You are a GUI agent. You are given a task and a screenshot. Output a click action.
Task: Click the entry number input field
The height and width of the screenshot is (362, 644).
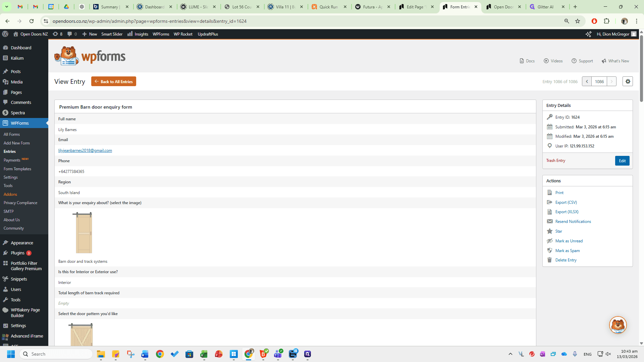(x=599, y=81)
